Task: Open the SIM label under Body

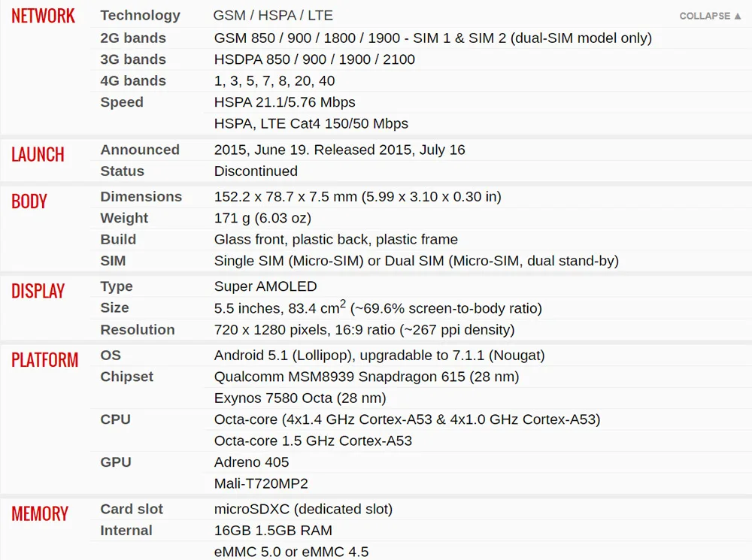Action: click(x=113, y=261)
